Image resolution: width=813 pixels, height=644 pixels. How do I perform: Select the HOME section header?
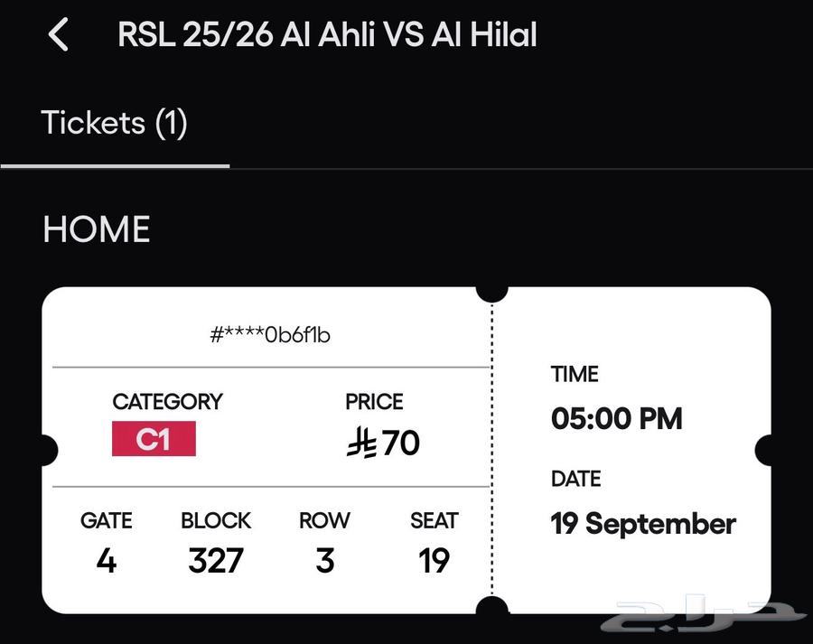(x=96, y=229)
